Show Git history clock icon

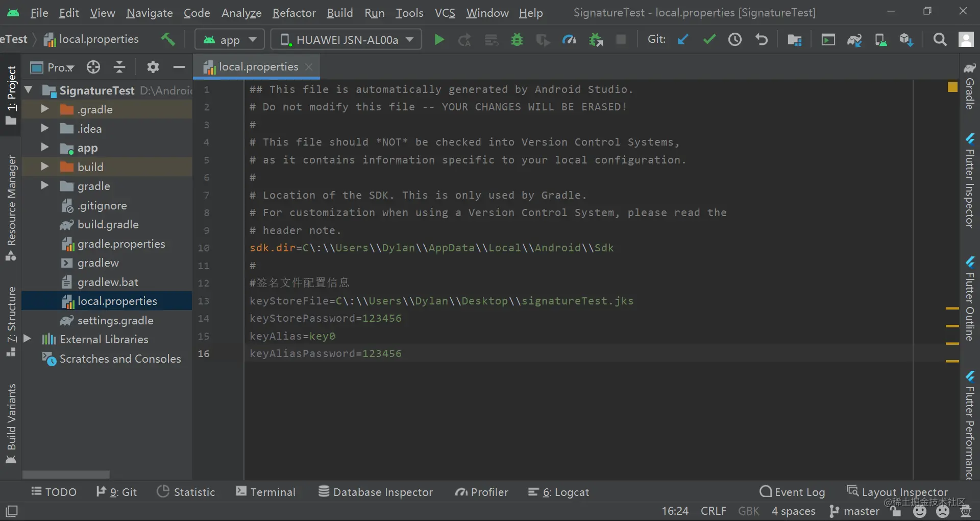pyautogui.click(x=735, y=39)
